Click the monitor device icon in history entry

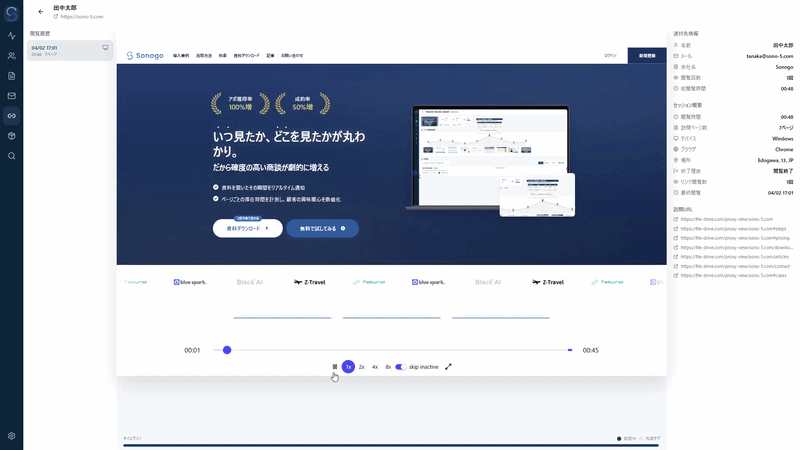pos(105,47)
